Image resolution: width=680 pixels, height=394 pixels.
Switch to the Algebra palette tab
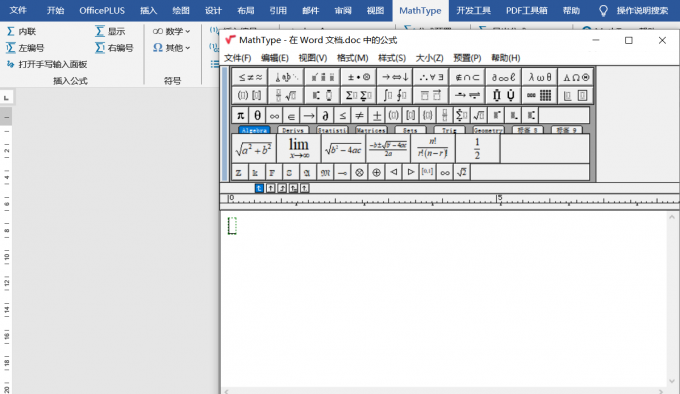tap(254, 130)
